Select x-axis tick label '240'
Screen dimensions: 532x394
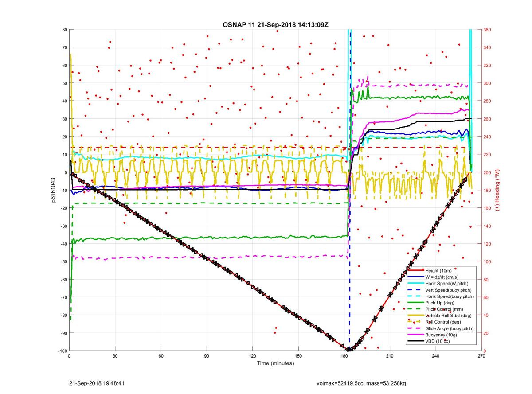435,356
